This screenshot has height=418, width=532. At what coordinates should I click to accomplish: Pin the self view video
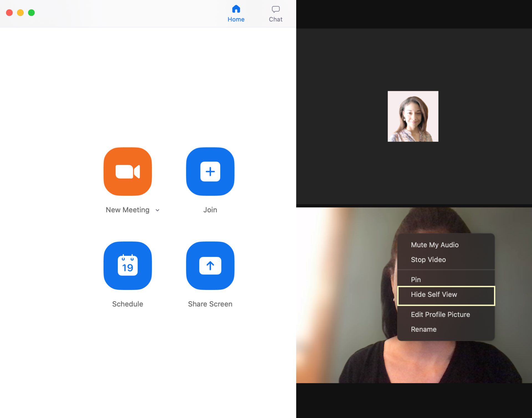[416, 279]
